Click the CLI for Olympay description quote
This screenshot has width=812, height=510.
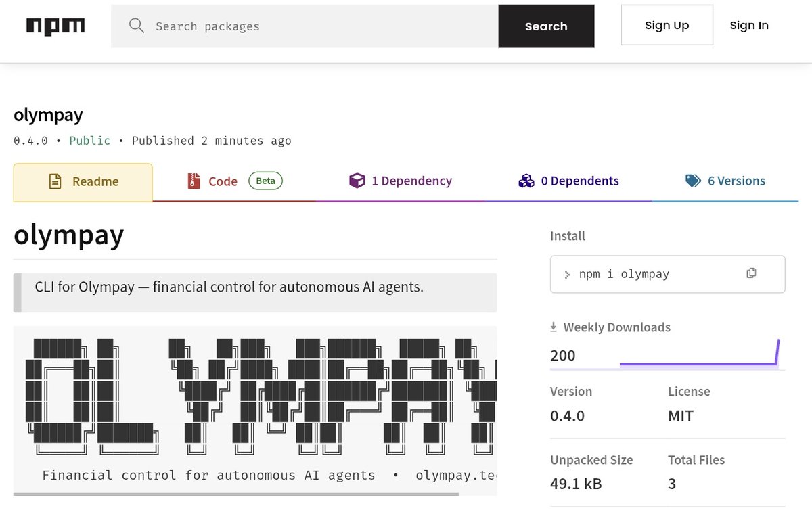pyautogui.click(x=255, y=293)
